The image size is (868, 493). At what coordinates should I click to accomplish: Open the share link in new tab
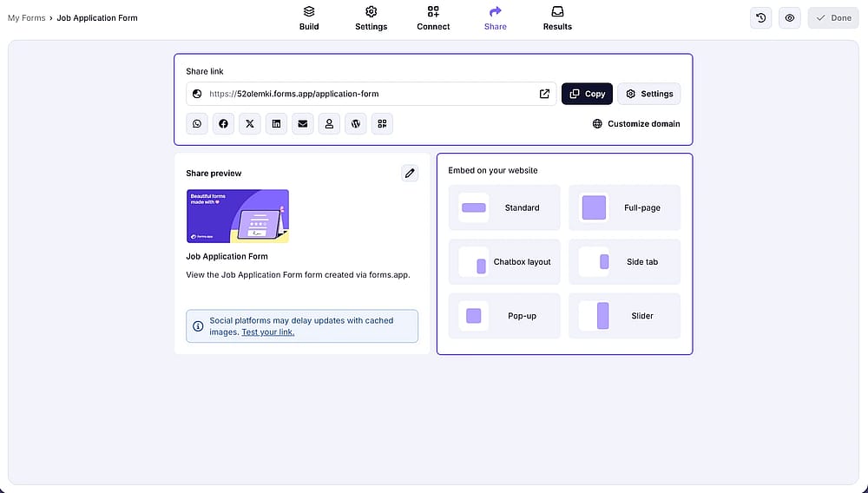point(544,94)
